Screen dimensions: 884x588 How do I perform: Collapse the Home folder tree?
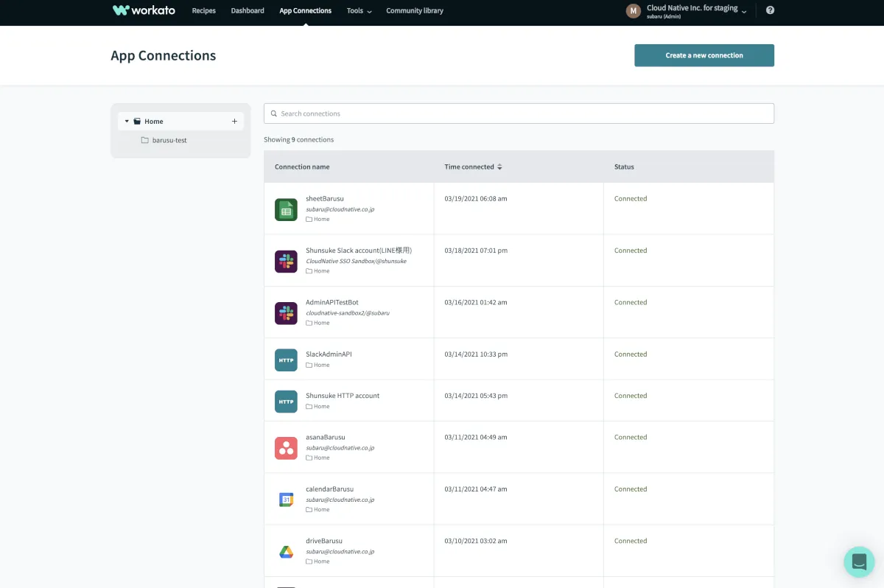click(127, 122)
